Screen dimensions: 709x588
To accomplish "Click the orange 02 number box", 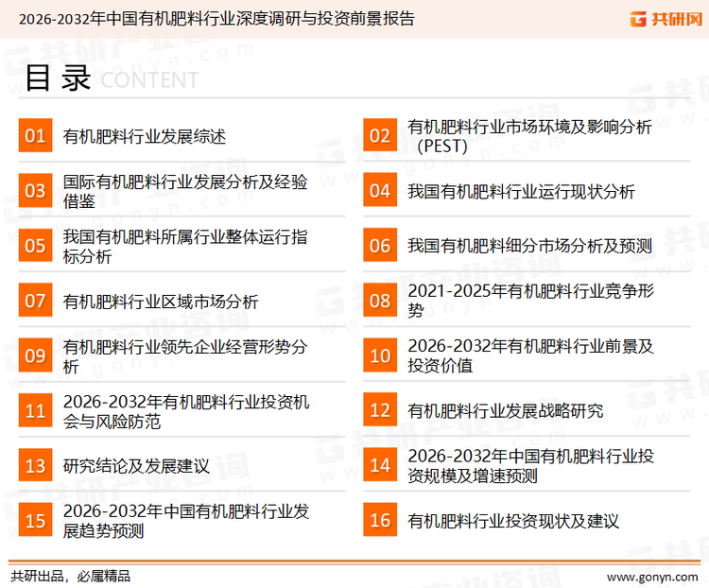I will (380, 135).
